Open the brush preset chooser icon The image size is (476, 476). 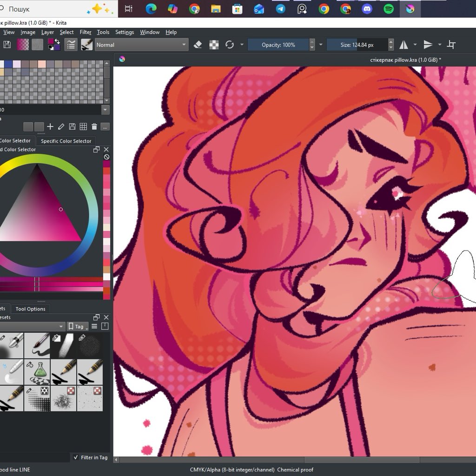tap(86, 45)
